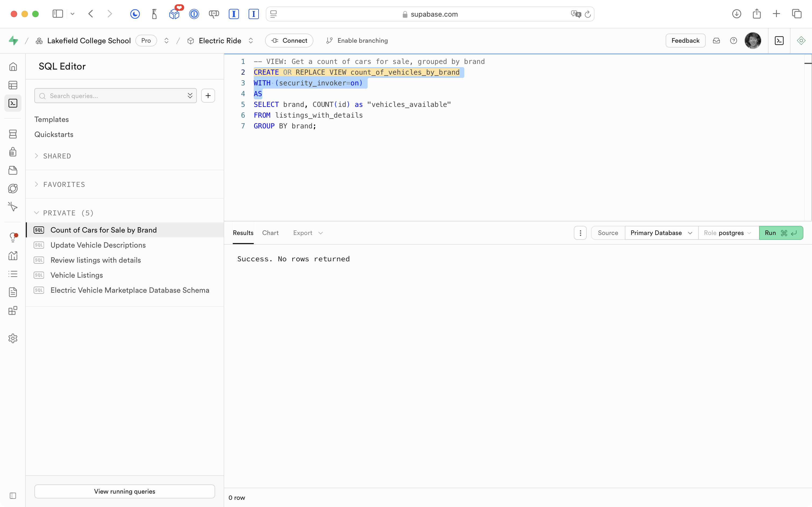
Task: Switch to the Chart tab
Action: [x=270, y=233]
